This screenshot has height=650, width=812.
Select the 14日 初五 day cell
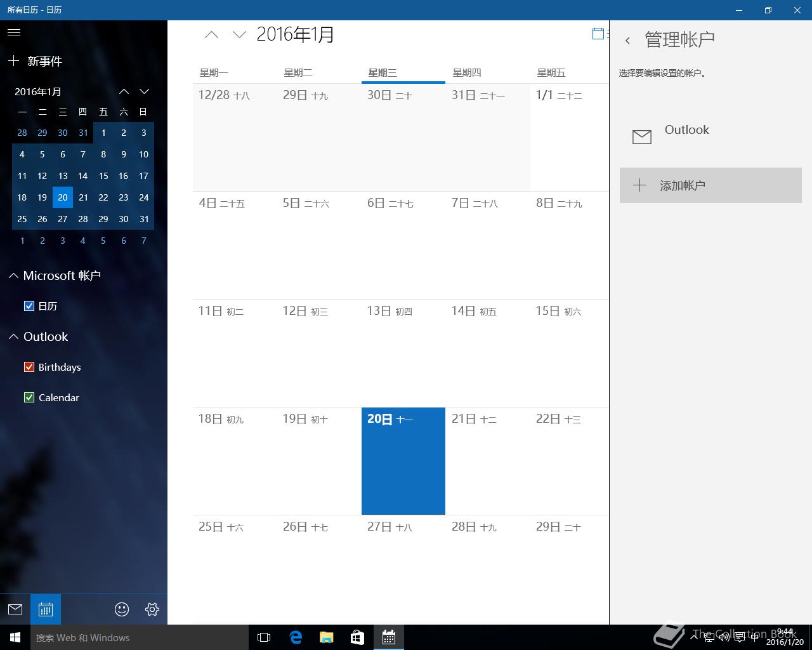pyautogui.click(x=488, y=353)
